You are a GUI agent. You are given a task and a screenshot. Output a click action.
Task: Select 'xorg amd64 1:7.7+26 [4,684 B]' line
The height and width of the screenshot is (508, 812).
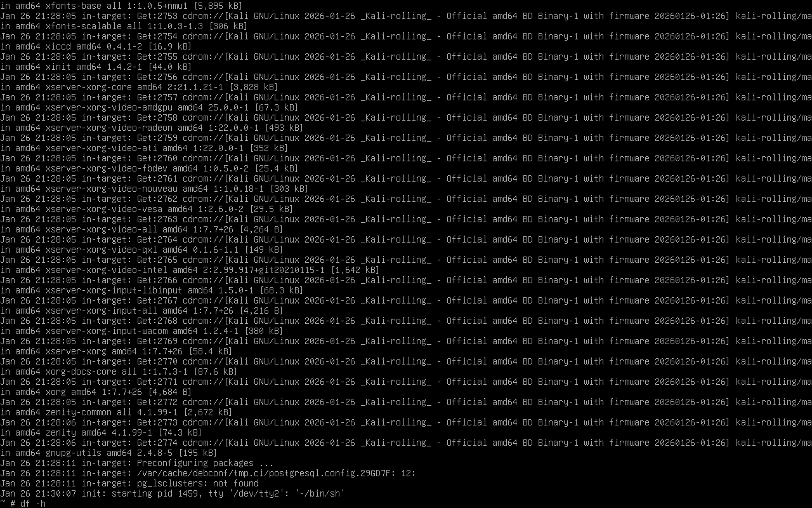(119, 392)
